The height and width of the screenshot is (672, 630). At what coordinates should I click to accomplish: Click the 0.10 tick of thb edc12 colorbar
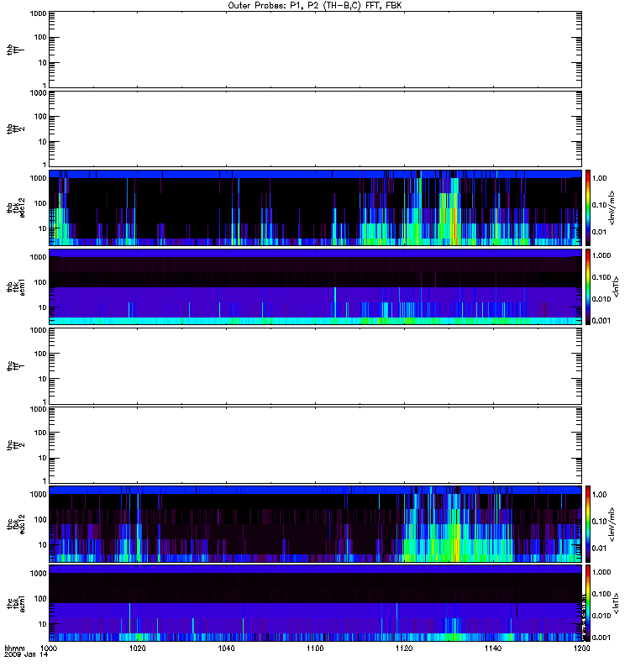[x=600, y=205]
